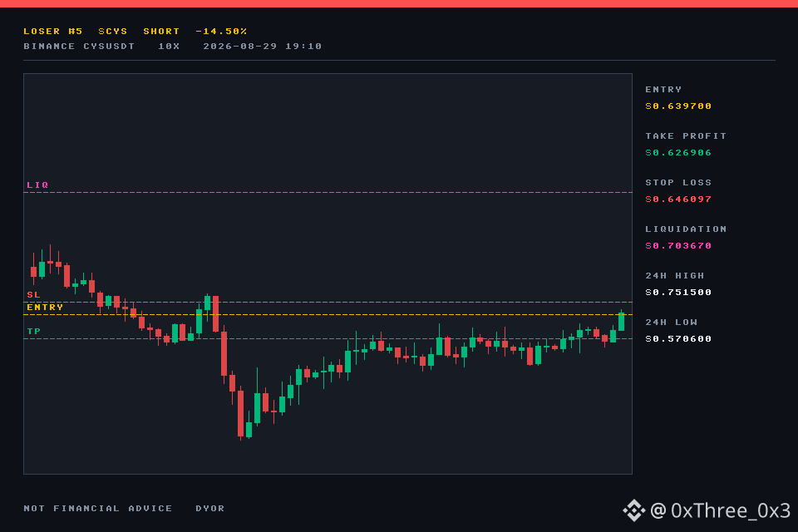Click take profit value $0.626906
The image size is (798, 532).
tap(678, 153)
